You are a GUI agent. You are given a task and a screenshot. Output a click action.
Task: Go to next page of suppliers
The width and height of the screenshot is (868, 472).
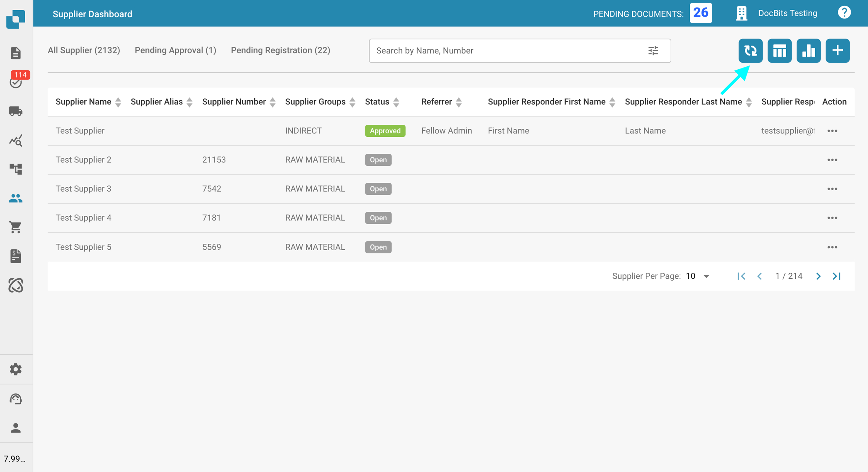coord(818,276)
